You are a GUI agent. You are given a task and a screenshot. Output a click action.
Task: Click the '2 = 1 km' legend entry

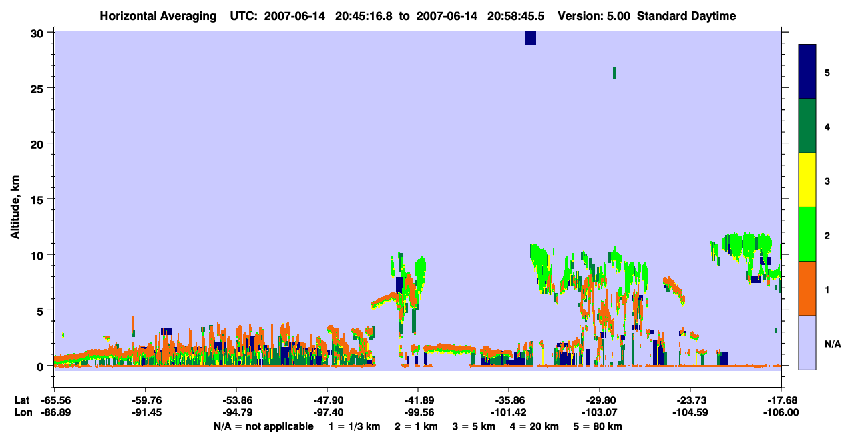click(x=417, y=426)
